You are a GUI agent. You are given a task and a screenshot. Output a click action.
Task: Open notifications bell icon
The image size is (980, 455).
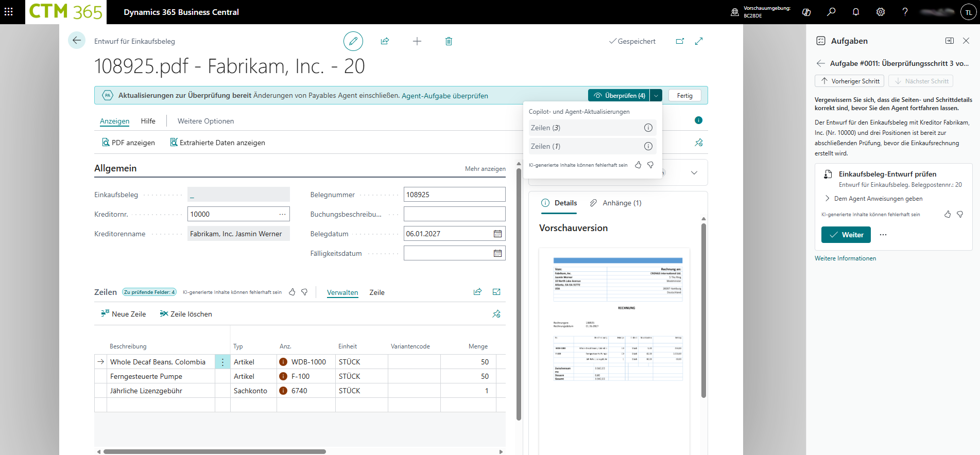856,12
